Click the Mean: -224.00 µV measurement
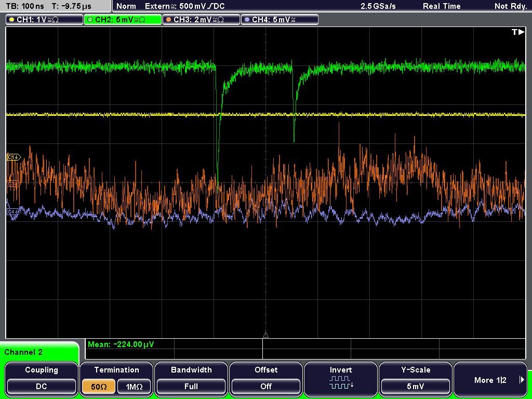This screenshot has height=399, width=532. [121, 344]
